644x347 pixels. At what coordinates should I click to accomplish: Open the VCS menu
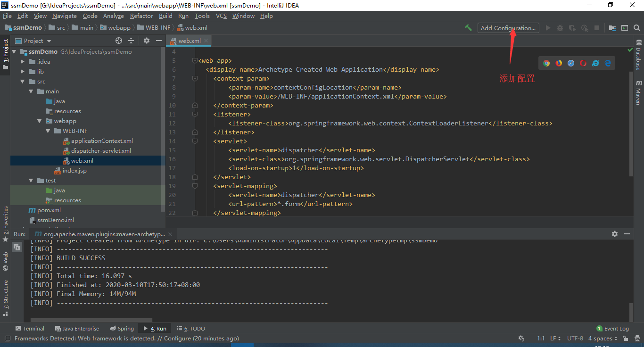(221, 16)
